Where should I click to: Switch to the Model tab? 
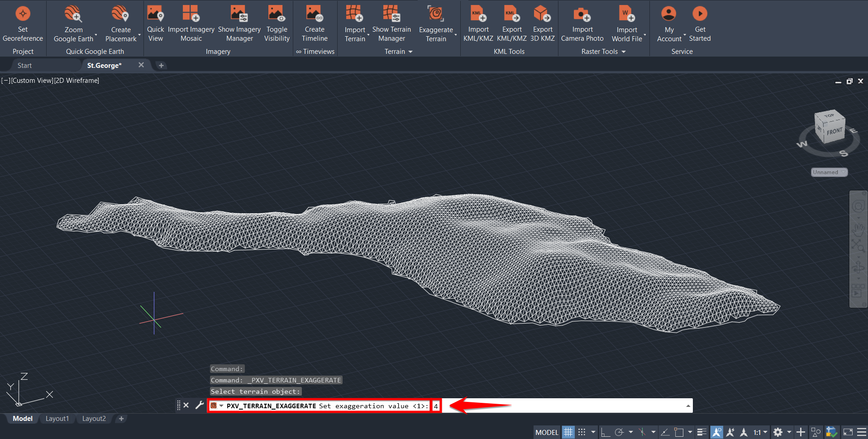pos(23,419)
